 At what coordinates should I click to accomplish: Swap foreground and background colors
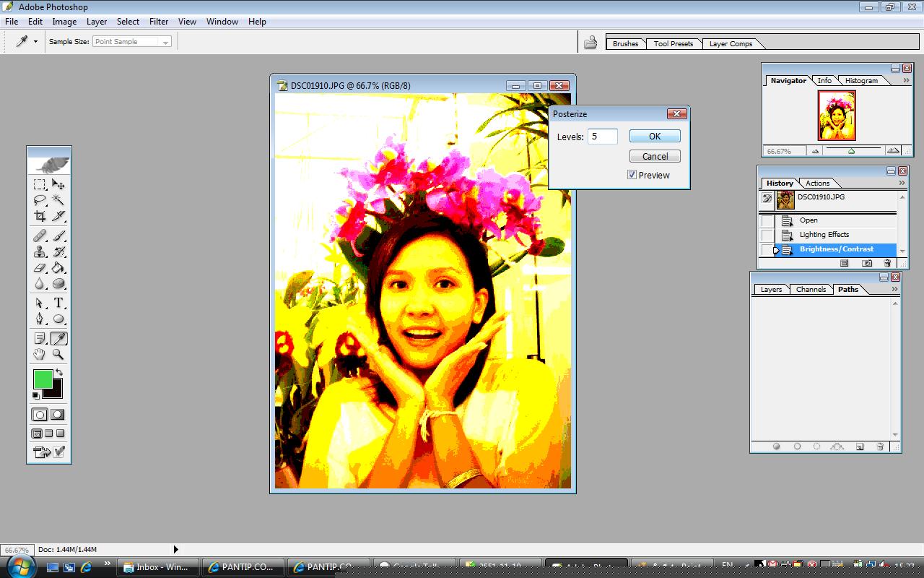59,373
